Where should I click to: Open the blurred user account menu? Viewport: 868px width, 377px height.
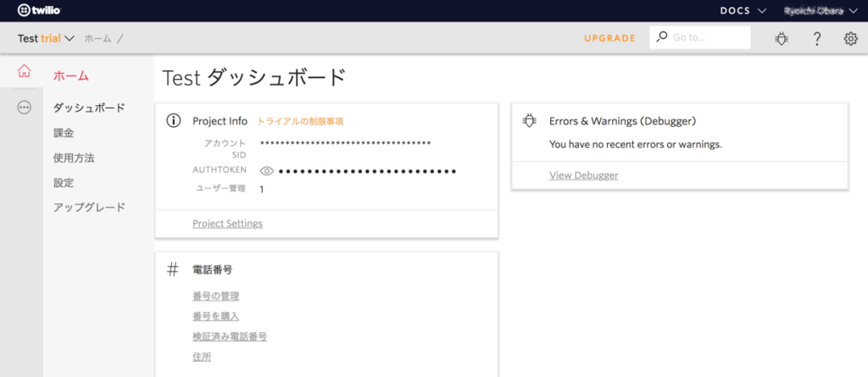coord(821,10)
